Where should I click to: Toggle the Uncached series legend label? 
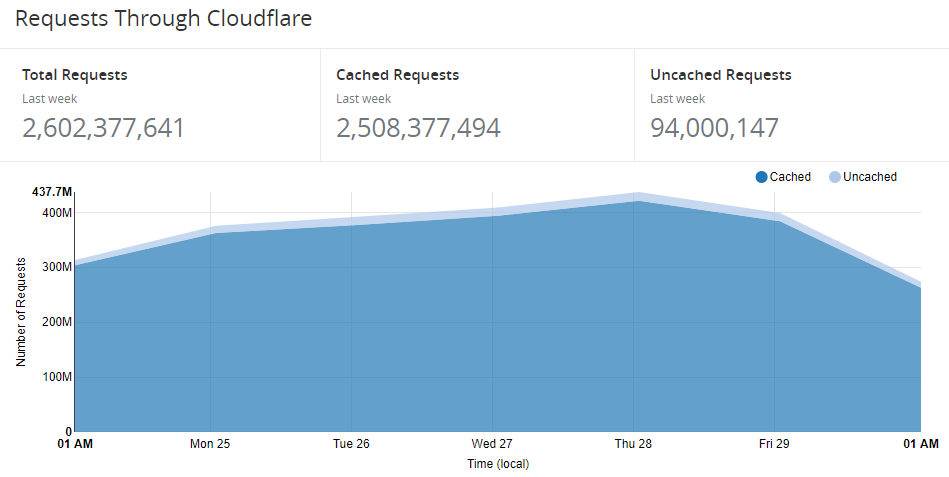870,177
